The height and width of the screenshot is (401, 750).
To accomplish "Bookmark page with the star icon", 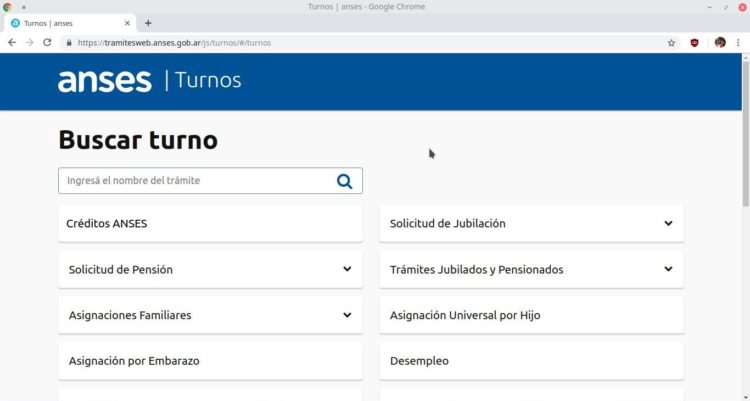I will click(672, 43).
